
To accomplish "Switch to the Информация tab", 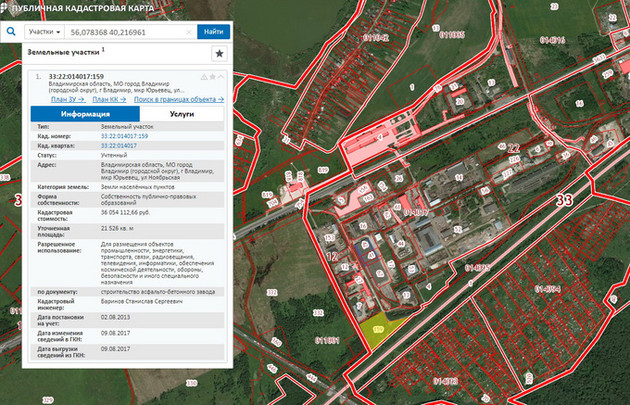I will pyautogui.click(x=84, y=115).
